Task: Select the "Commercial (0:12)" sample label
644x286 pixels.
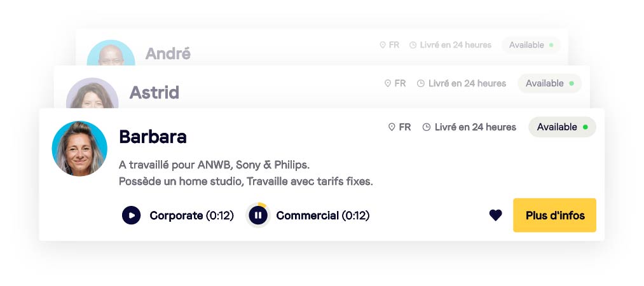Action: (322, 215)
